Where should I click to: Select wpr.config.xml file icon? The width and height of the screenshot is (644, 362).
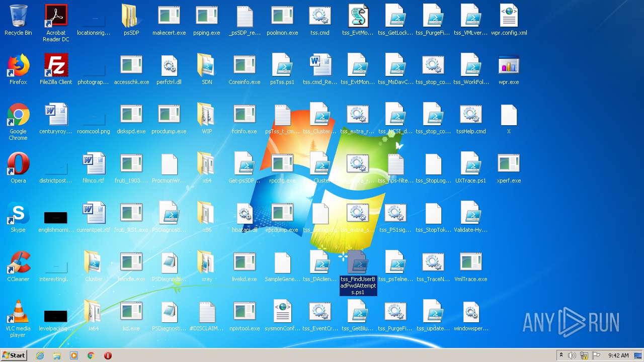click(509, 20)
